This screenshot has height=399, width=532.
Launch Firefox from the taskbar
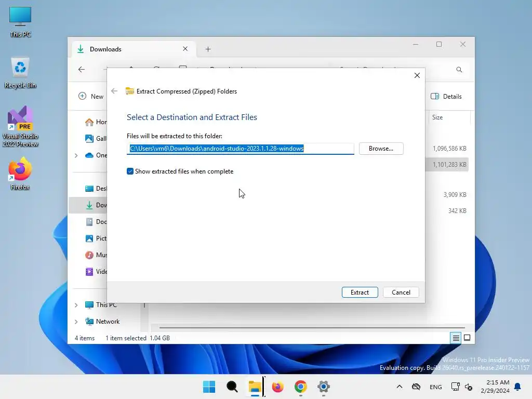pyautogui.click(x=278, y=387)
